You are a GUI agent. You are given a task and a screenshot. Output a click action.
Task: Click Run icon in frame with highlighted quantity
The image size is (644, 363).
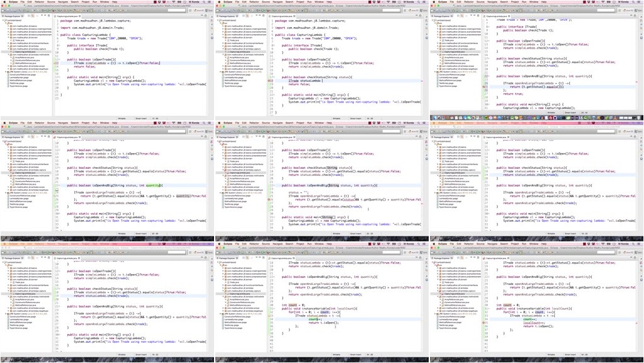[x=48, y=131]
